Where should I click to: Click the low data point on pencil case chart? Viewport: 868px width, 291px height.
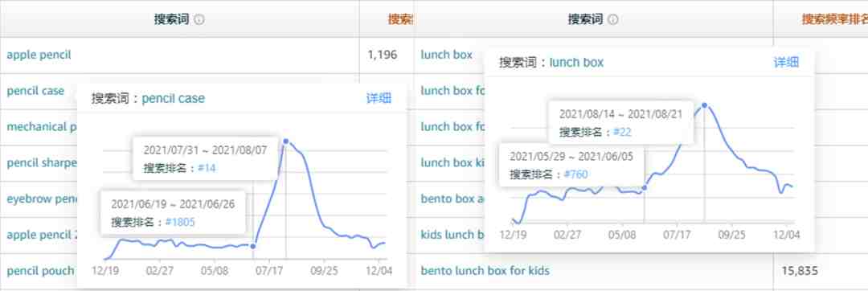(253, 246)
